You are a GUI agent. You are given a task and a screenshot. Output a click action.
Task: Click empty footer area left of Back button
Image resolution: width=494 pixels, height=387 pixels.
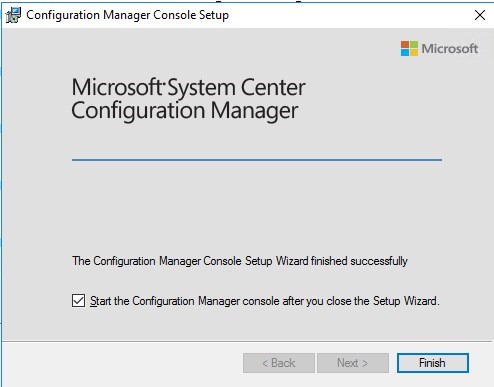122,363
